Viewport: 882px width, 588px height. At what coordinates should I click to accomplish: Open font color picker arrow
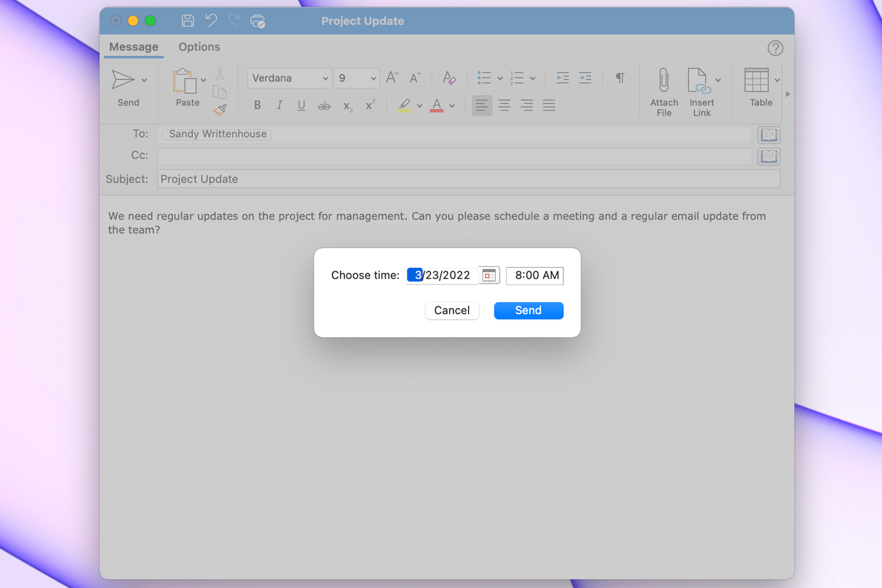pyautogui.click(x=452, y=106)
